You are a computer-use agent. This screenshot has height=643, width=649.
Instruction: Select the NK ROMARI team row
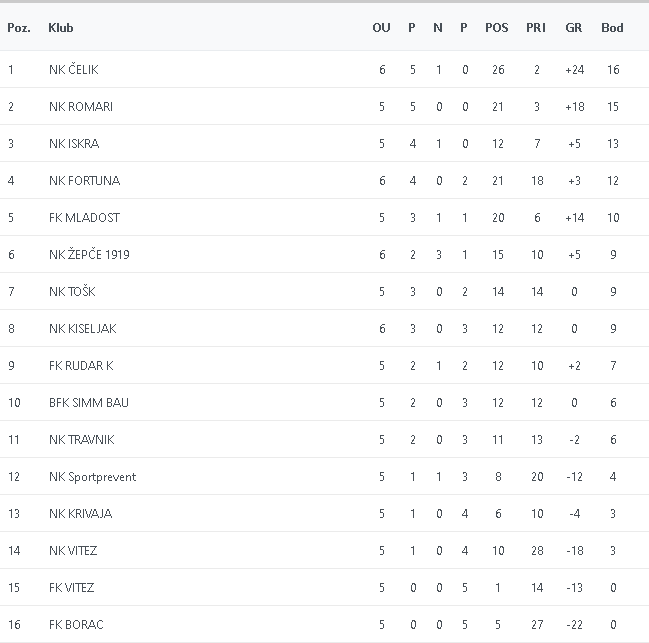pos(80,107)
